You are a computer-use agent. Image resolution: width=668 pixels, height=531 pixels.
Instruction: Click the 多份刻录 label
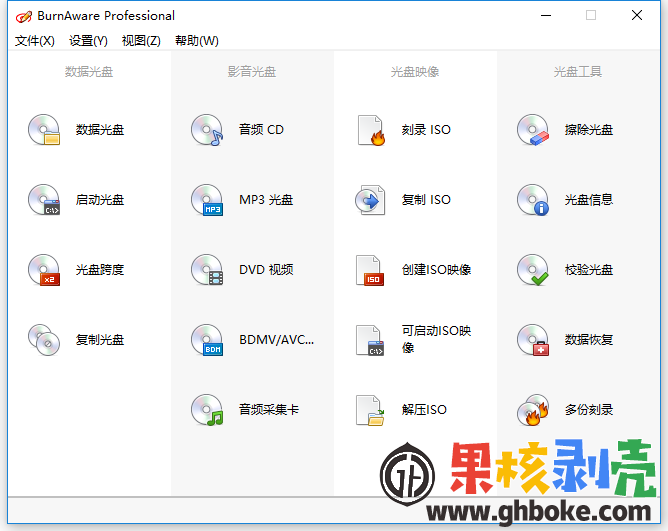click(589, 410)
